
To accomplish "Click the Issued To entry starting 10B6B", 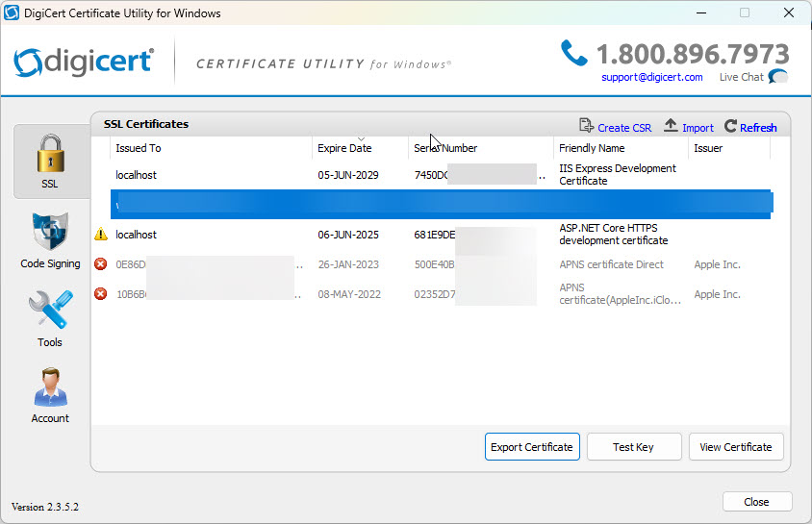I will click(x=209, y=294).
